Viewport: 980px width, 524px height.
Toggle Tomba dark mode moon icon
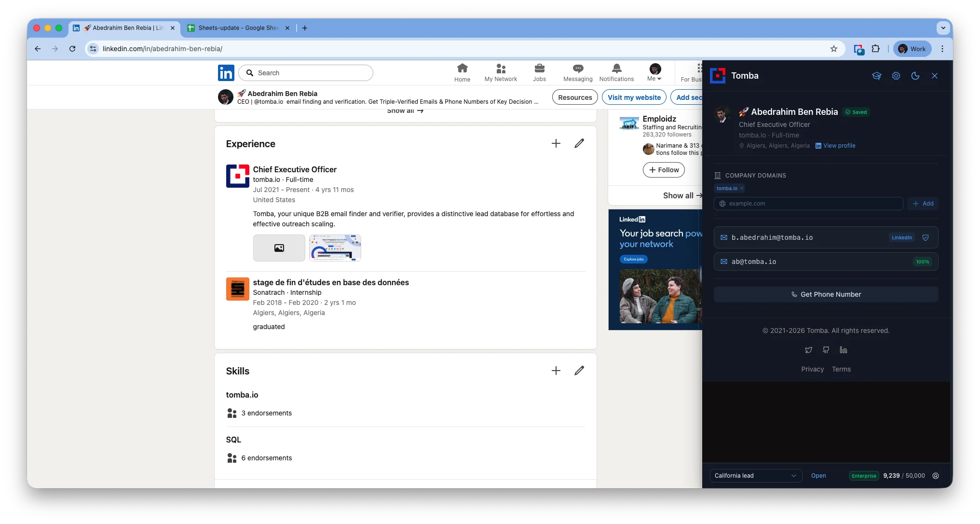915,76
